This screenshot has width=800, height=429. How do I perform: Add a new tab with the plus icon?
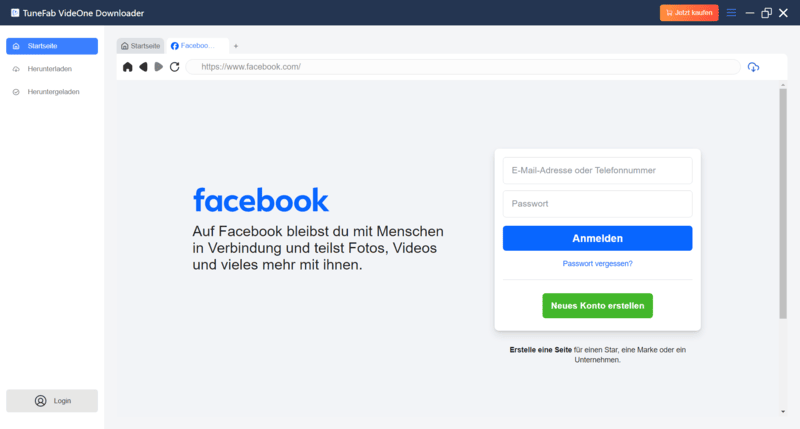(236, 46)
